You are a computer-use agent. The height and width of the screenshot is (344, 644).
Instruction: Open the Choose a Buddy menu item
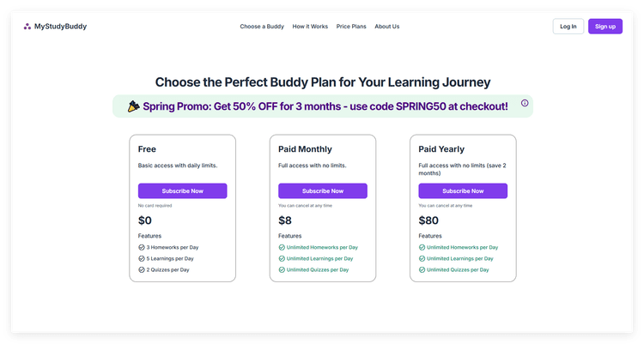[x=262, y=27]
